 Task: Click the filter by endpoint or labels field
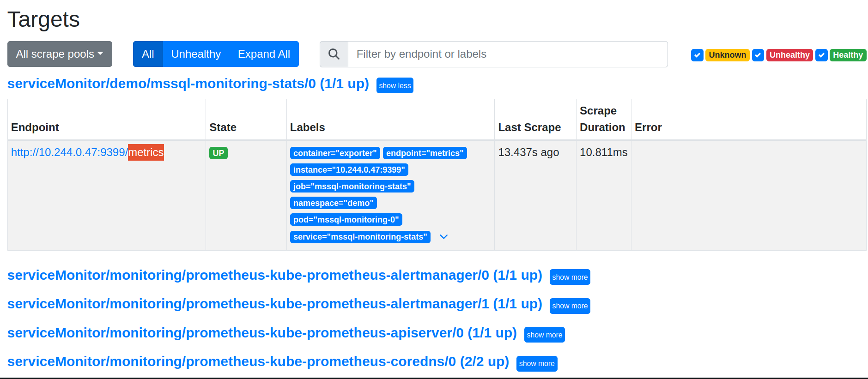point(507,54)
